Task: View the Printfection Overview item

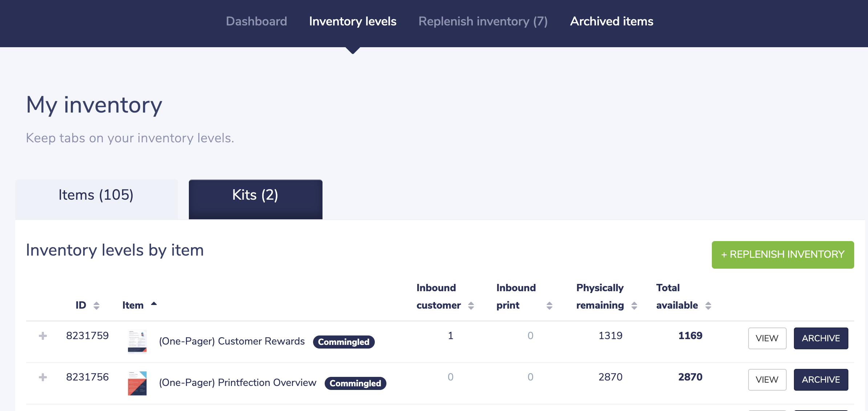Action: pyautogui.click(x=767, y=379)
